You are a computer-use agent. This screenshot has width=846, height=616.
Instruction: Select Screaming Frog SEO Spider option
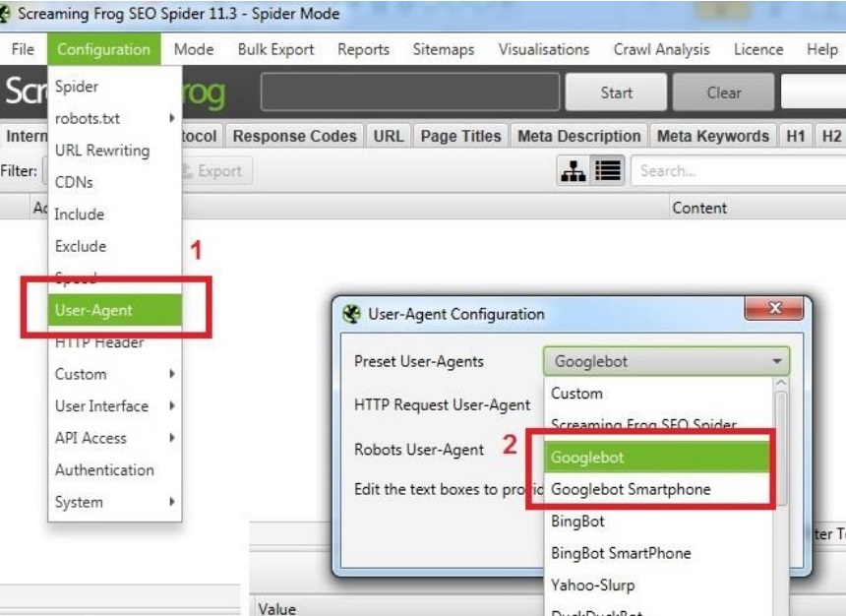pyautogui.click(x=659, y=424)
